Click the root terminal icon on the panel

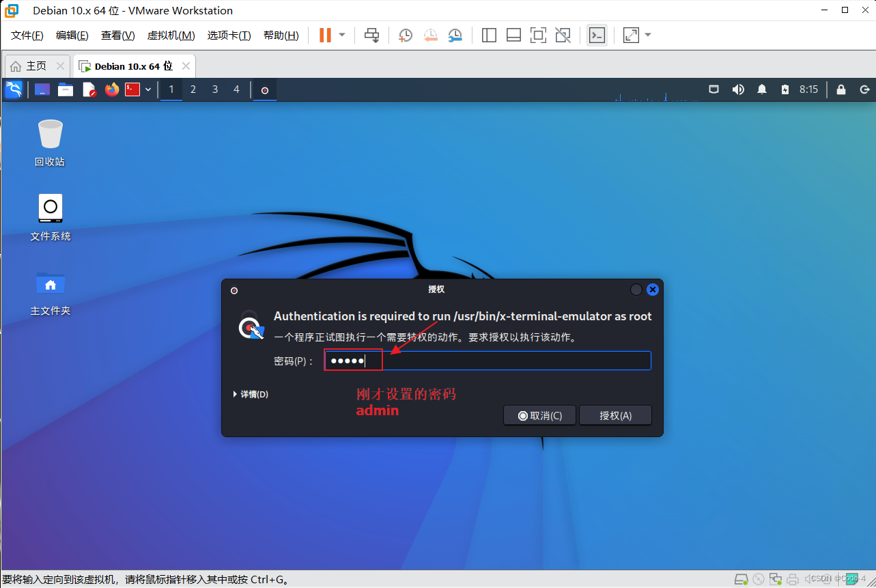pos(132,89)
